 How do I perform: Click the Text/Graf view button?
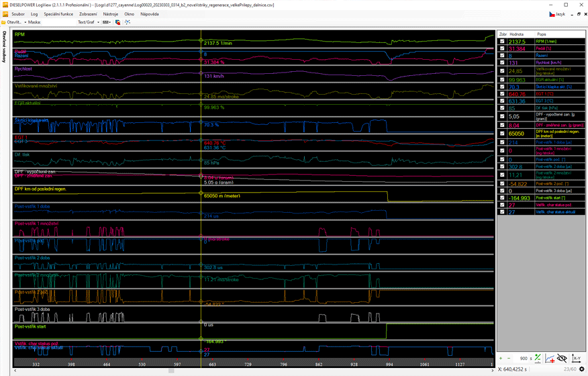coord(86,22)
